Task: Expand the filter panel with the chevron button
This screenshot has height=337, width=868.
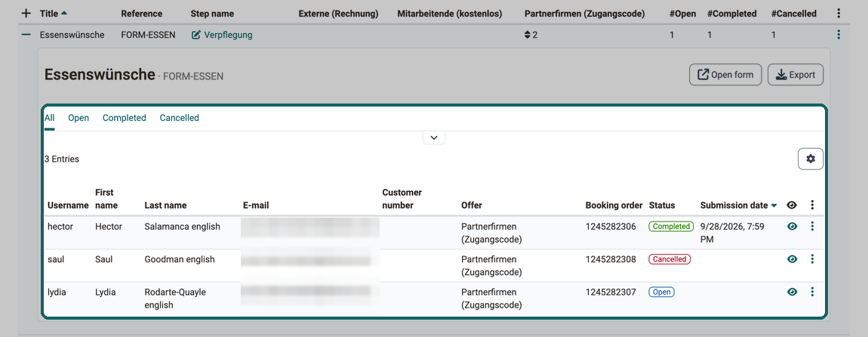Action: tap(434, 138)
